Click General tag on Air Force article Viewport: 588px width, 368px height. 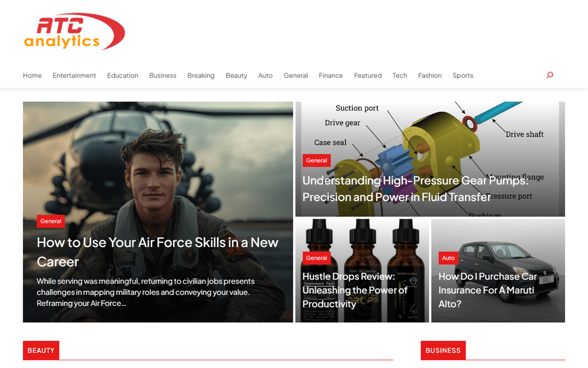51,221
